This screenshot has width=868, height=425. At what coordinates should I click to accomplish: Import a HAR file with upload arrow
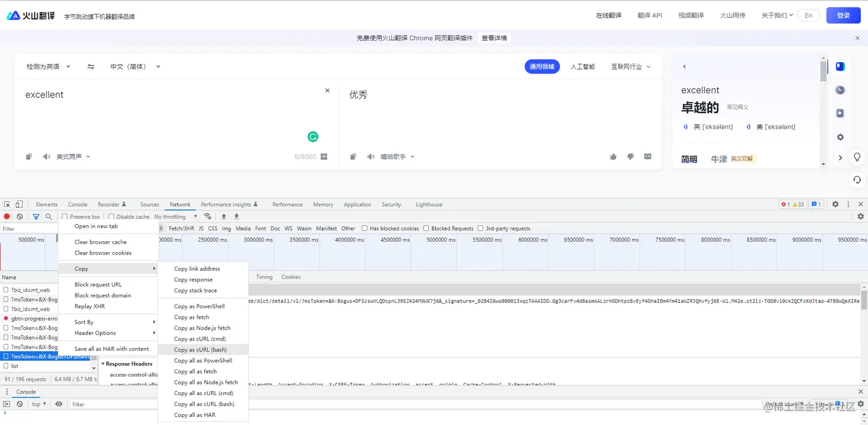pos(224,217)
